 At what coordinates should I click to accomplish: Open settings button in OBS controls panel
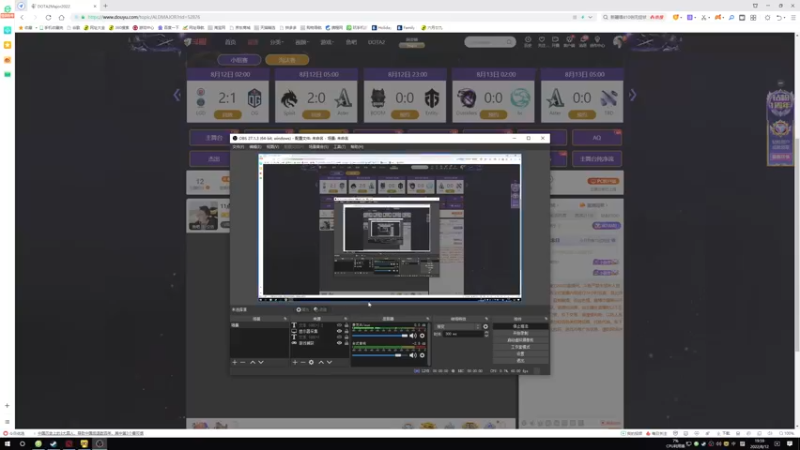tap(520, 354)
